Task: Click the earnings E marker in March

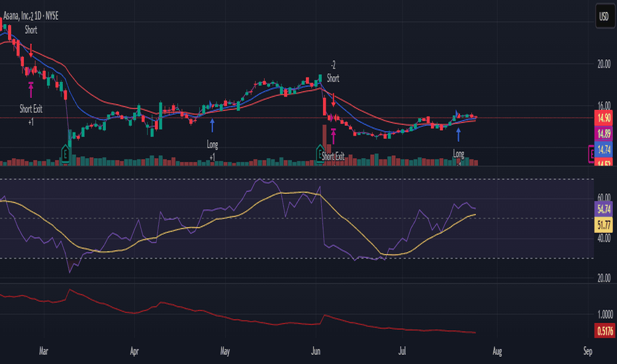Action: [66, 154]
